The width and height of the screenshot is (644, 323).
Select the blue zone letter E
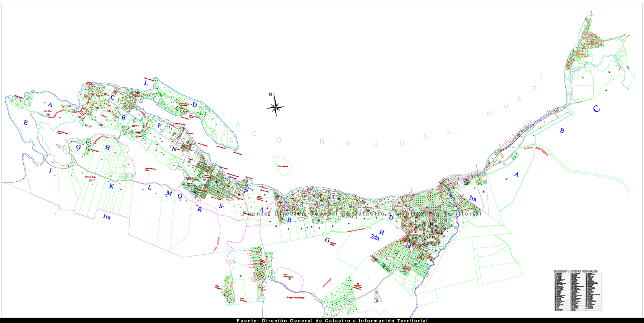coord(26,123)
